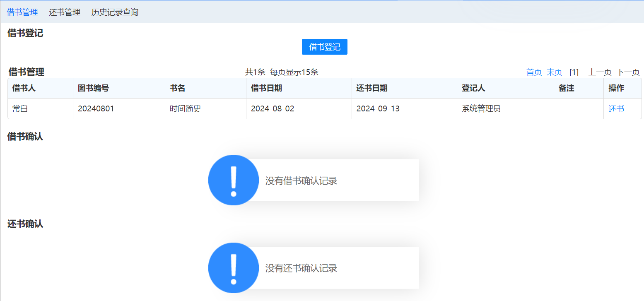This screenshot has height=301, width=644.
Task: Click the 没有借书确认记录 message
Action: pos(301,181)
